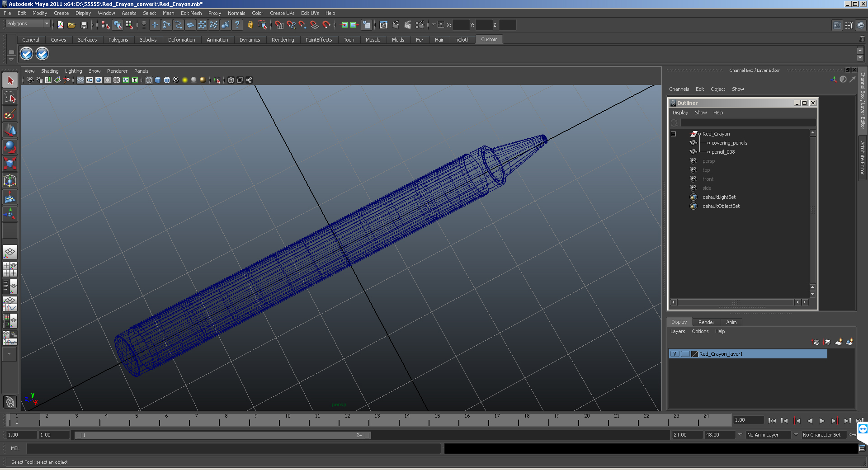Screen dimensions: 868x470
Task: Open the Render layer tab
Action: pos(706,322)
